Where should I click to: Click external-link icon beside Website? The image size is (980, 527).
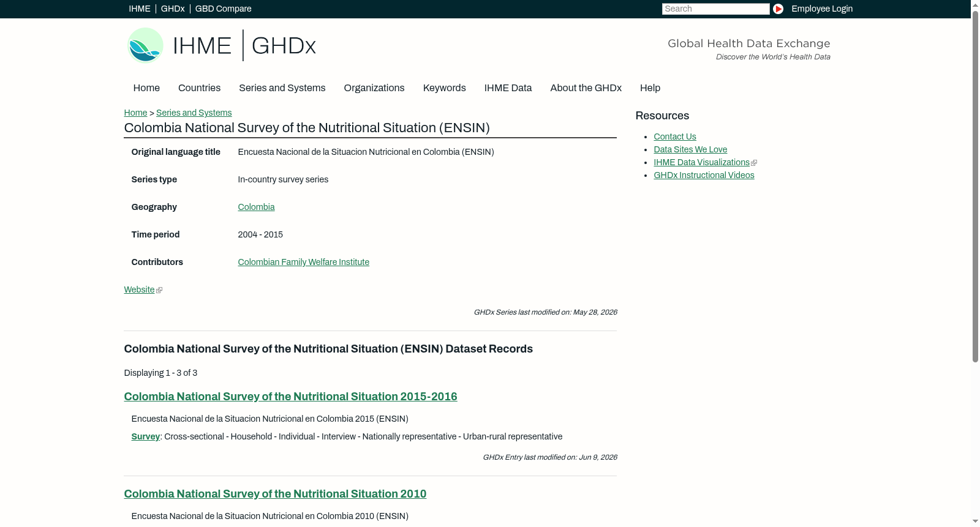[x=159, y=290]
